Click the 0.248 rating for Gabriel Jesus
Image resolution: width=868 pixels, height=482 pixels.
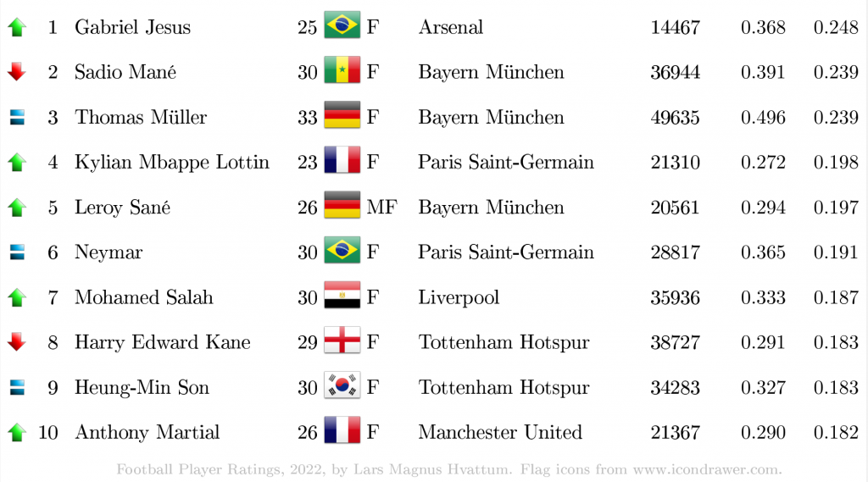pyautogui.click(x=836, y=27)
